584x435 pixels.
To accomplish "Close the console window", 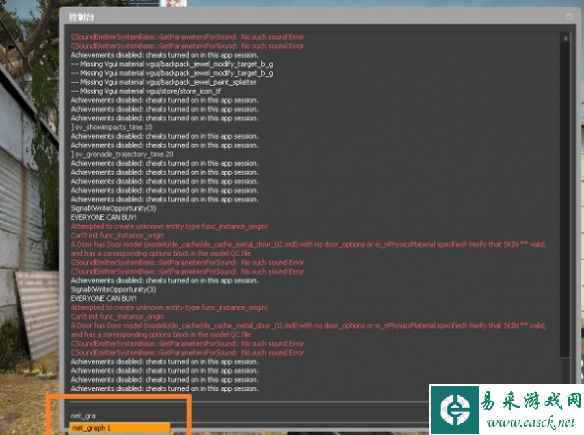I will (569, 16).
